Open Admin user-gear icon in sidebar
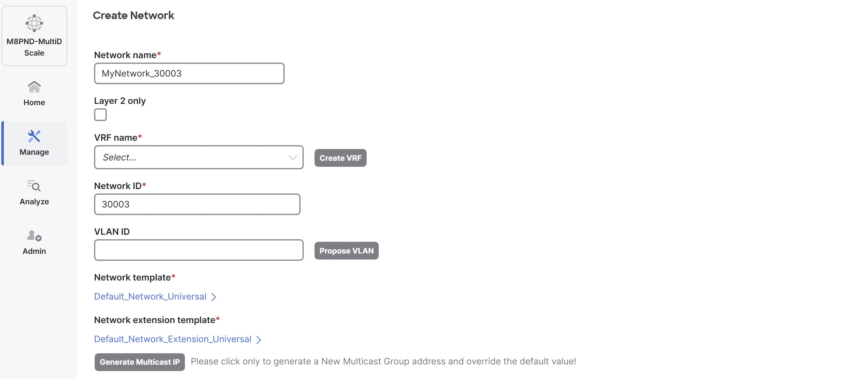The width and height of the screenshot is (868, 379). point(34,235)
